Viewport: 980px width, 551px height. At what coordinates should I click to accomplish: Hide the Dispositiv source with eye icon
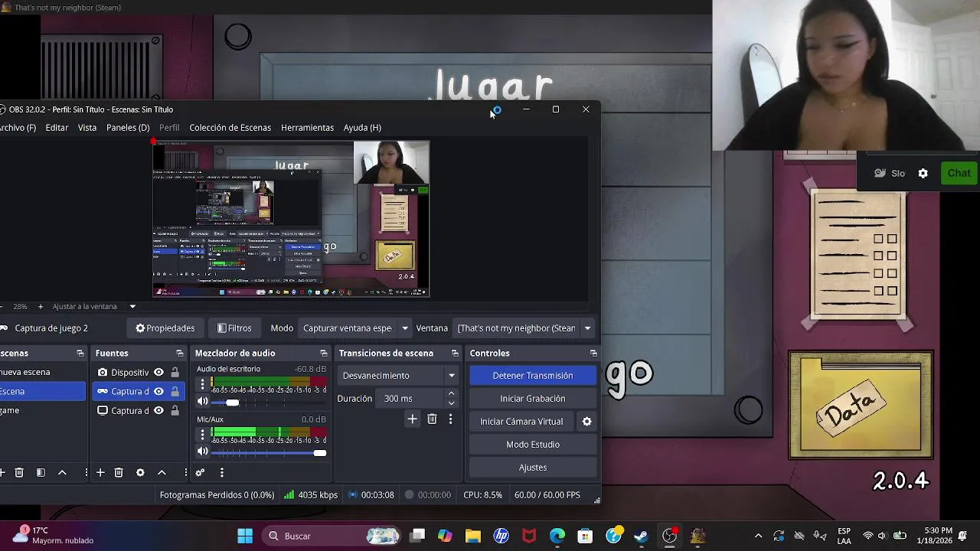pos(158,372)
